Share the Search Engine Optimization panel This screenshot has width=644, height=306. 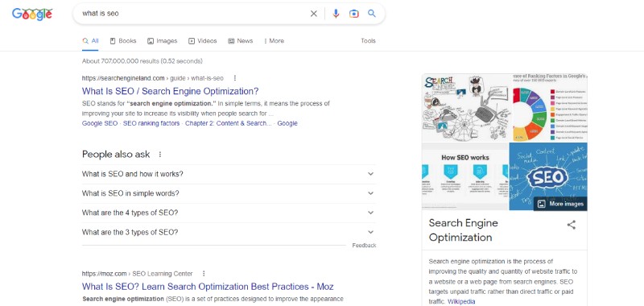point(572,225)
